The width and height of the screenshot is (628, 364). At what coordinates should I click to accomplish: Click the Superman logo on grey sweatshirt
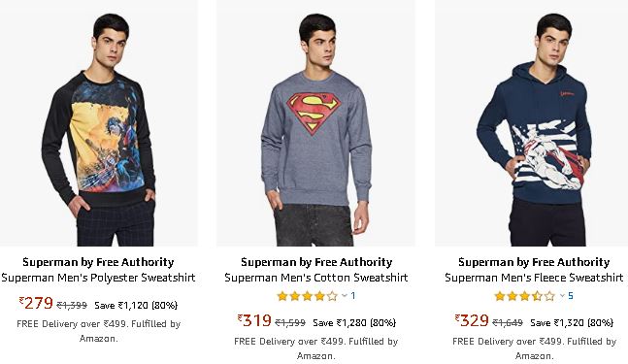[314, 114]
